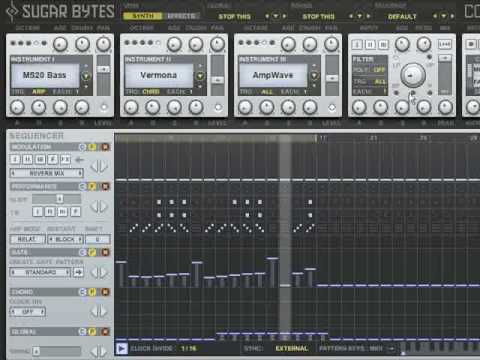Open the M520 Bass instrument selector dropdown
480x360 pixels.
coord(86,76)
